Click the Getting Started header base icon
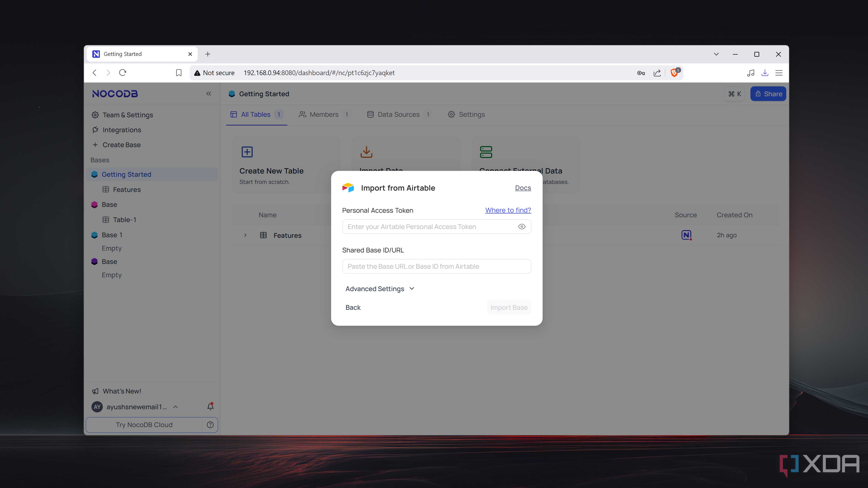This screenshot has height=488, width=868. (x=231, y=94)
